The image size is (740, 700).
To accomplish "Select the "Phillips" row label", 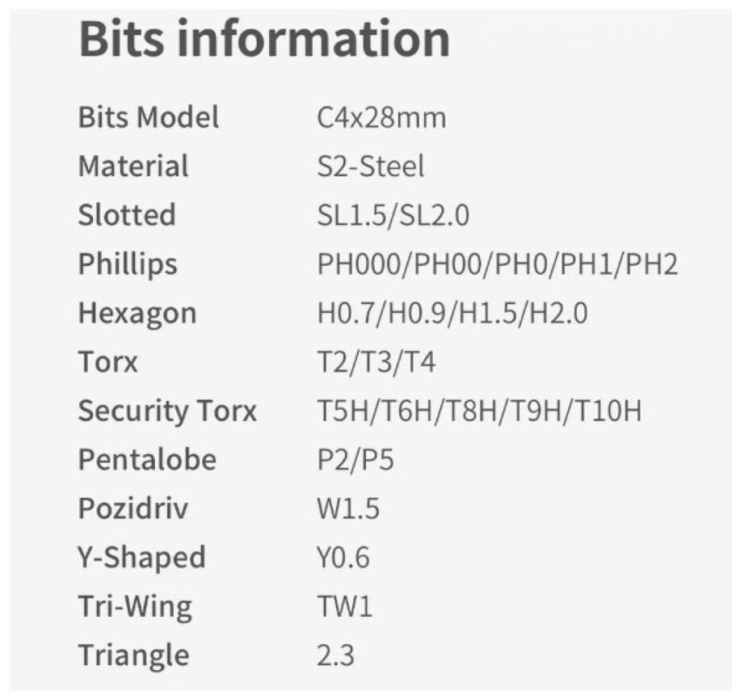I will pyautogui.click(x=128, y=264).
